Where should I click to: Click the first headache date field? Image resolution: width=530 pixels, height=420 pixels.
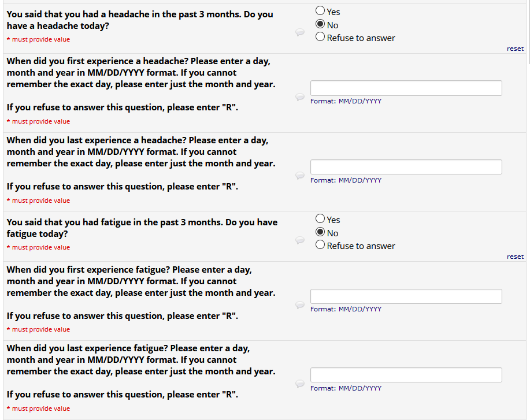406,88
